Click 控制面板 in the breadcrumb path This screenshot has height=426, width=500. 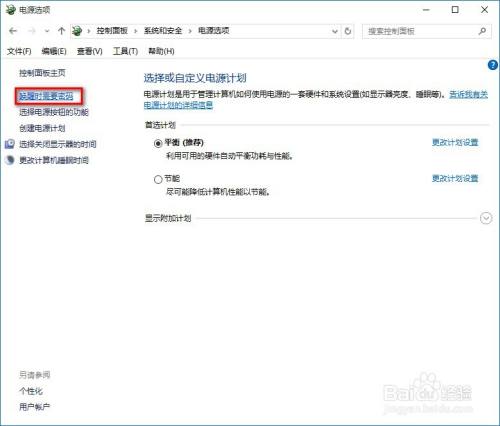click(112, 31)
